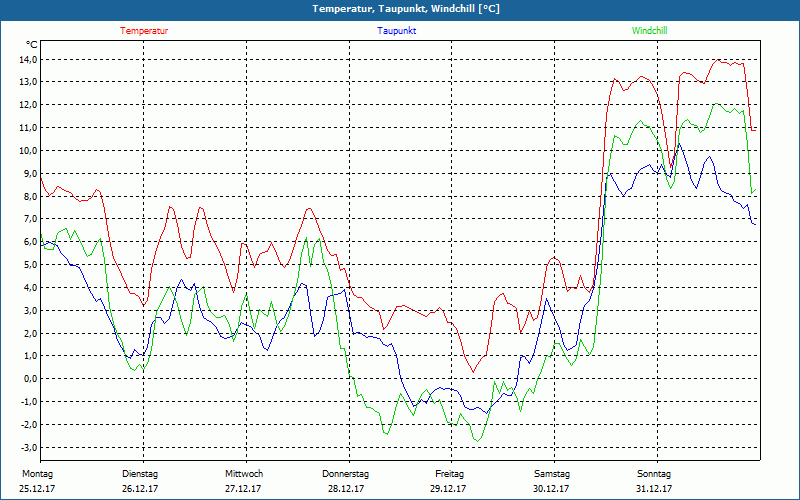Image resolution: width=800 pixels, height=500 pixels.
Task: Click the blue Taupunkt legend label
Action: 396,31
